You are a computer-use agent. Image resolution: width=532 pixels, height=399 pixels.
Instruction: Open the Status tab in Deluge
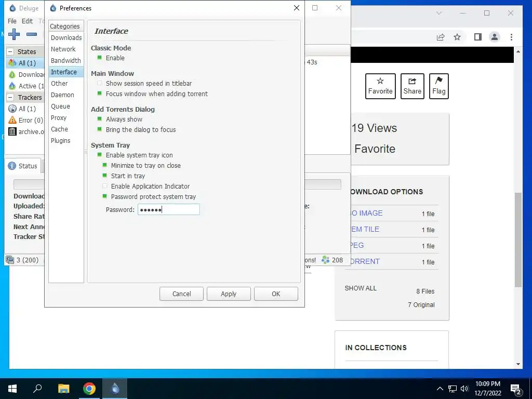click(x=23, y=166)
